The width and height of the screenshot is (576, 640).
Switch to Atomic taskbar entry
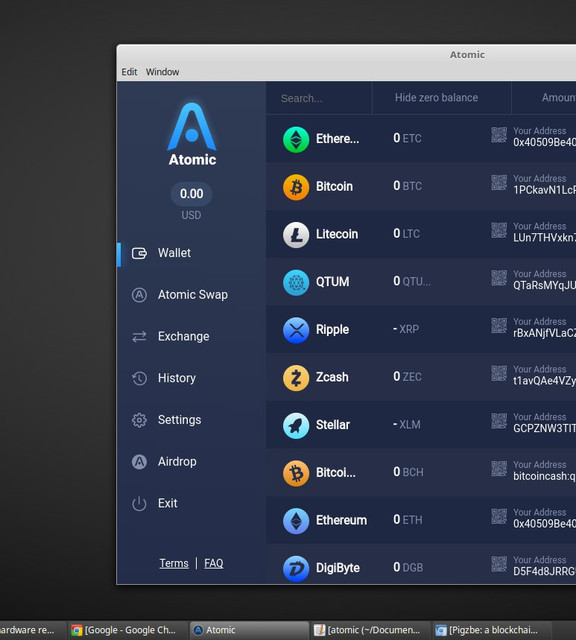click(249, 630)
